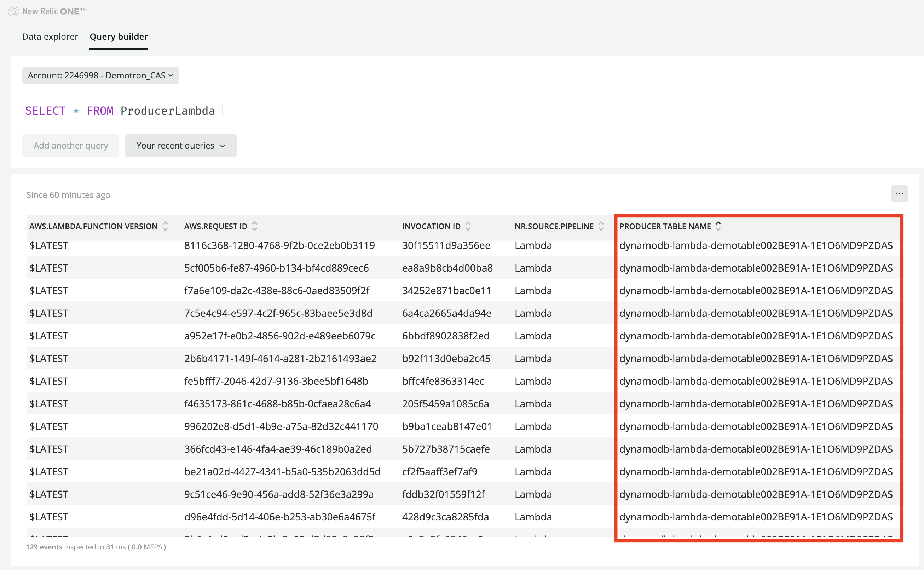Click invocation ID 205f5459a1085c6a
Viewport: 924px width, 570px height.
[445, 404]
